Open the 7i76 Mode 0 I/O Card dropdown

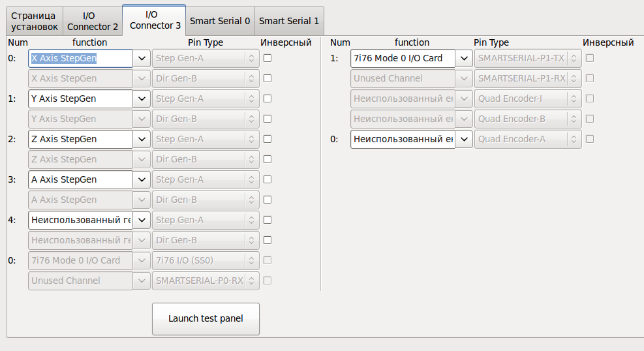(464, 58)
